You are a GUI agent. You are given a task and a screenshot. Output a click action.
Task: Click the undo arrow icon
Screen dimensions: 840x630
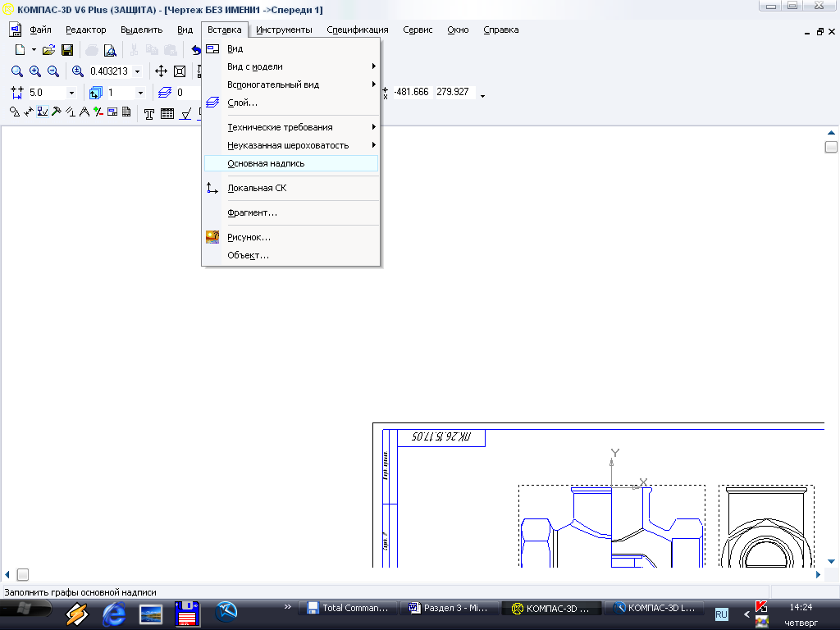point(196,50)
